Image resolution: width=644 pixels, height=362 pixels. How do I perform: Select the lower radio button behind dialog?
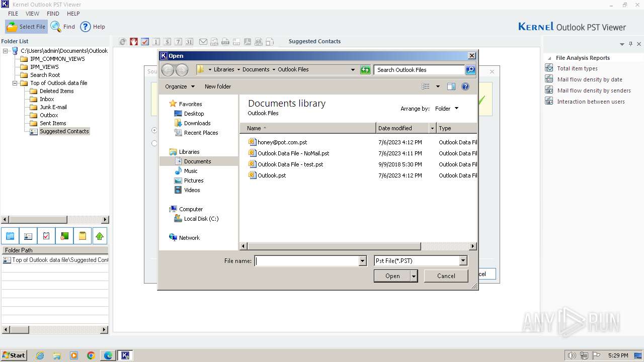pyautogui.click(x=154, y=143)
